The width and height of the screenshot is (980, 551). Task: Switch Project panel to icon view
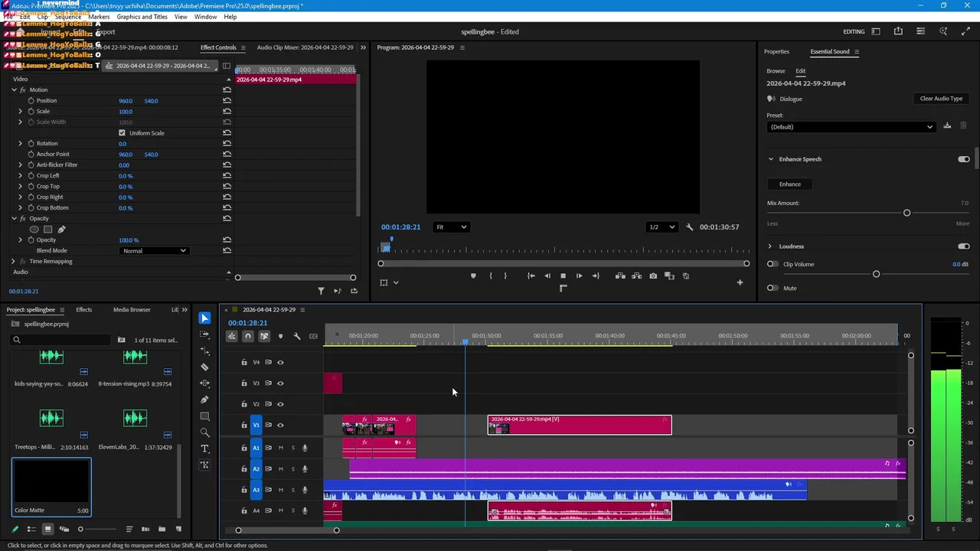click(47, 529)
